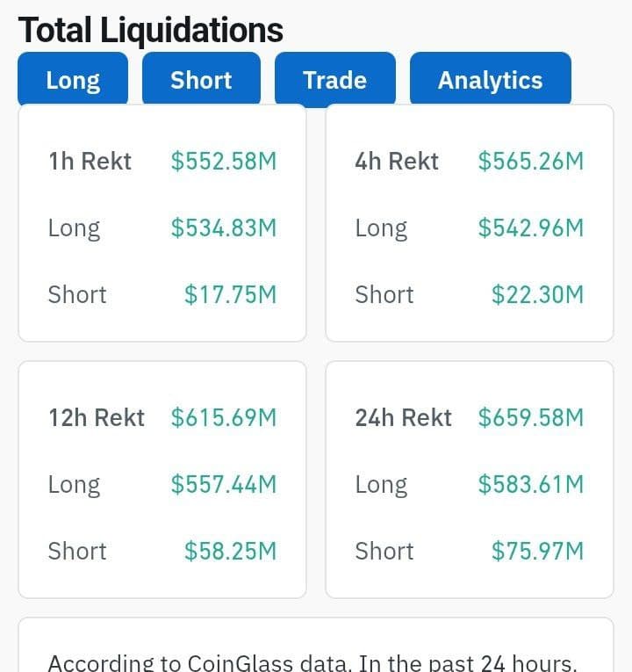Select the 4h Long value $542.96M
The height and width of the screenshot is (672, 632).
530,228
